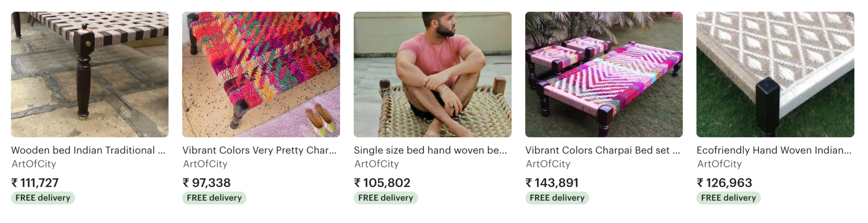Open 'Ecofriendly Hand Woven Indian' listing title

(x=774, y=150)
